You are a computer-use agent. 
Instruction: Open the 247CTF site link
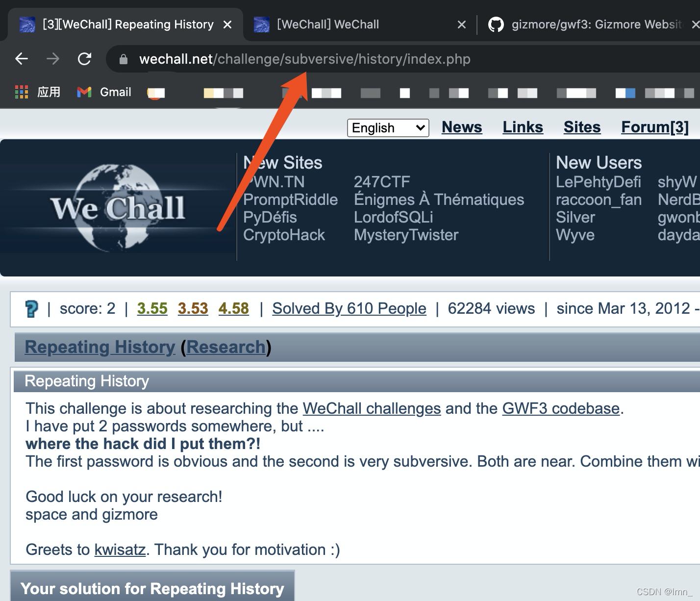(382, 182)
